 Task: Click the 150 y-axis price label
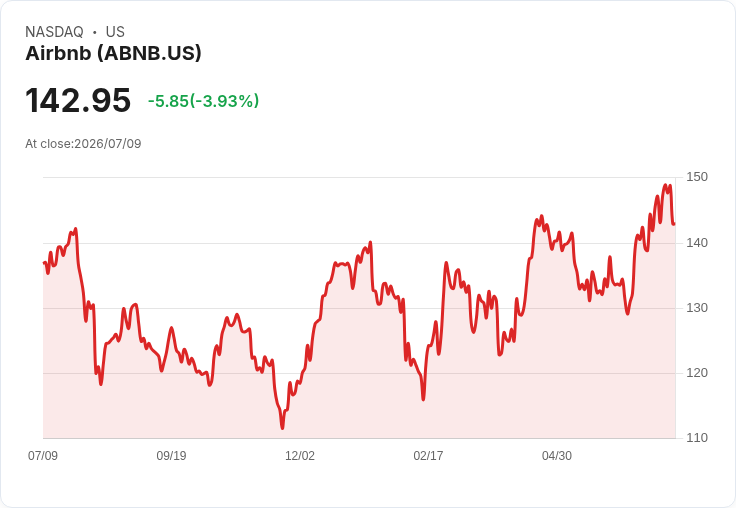697,177
